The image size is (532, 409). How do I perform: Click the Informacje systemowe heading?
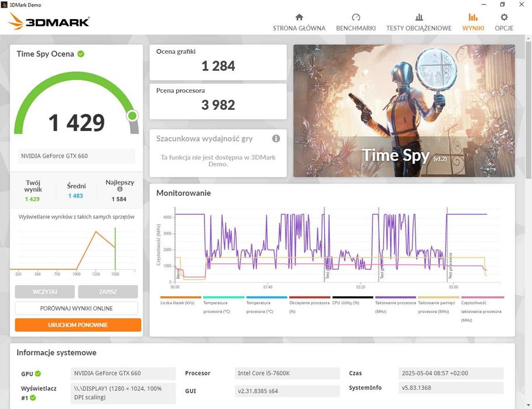pos(56,353)
